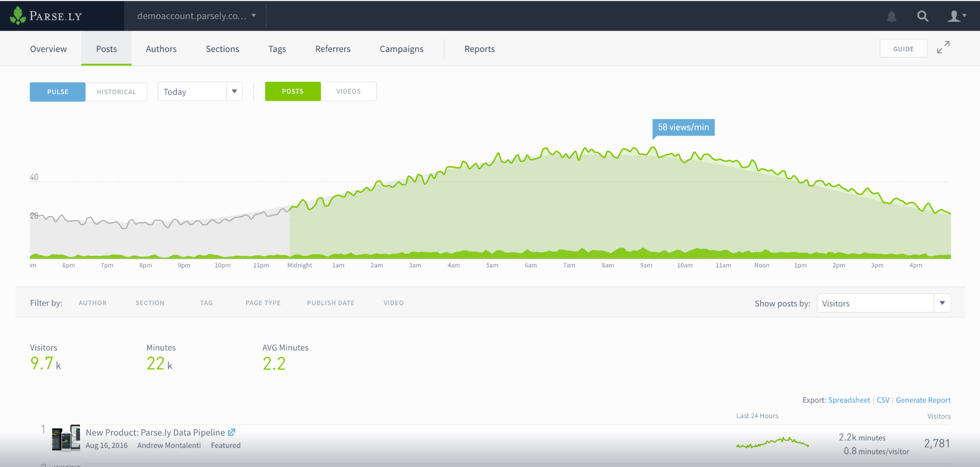
Task: Click the Generate Report link
Action: [x=923, y=400]
